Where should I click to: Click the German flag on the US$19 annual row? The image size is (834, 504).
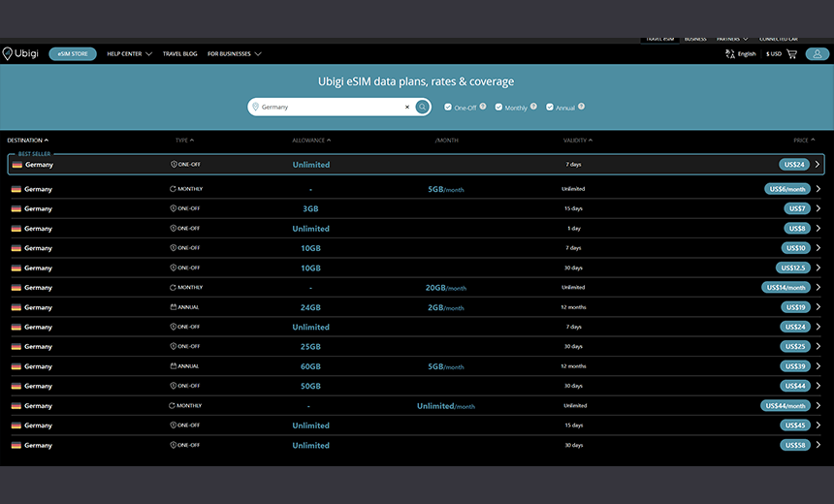point(16,307)
